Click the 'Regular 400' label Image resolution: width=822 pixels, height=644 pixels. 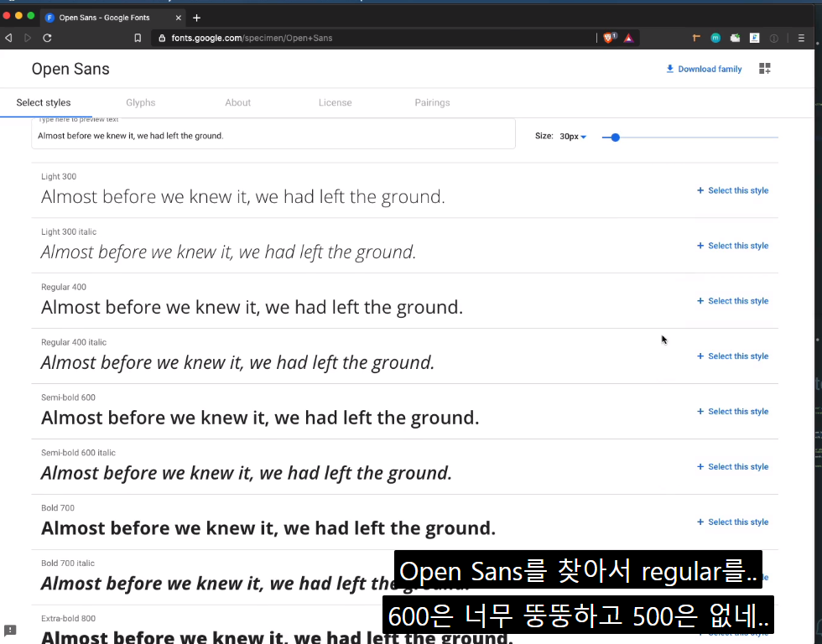tap(64, 287)
